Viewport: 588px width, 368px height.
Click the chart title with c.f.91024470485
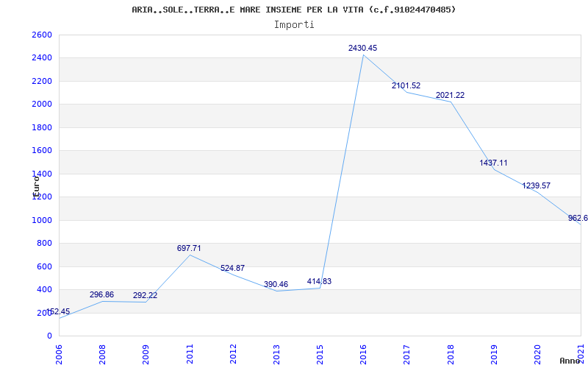click(x=293, y=10)
